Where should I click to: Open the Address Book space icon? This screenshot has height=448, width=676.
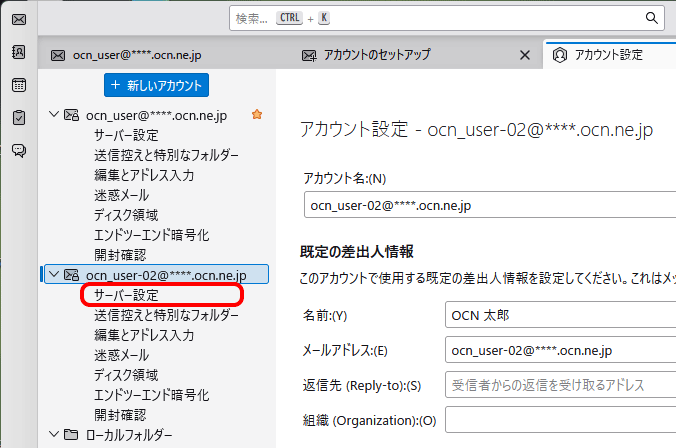[19, 52]
